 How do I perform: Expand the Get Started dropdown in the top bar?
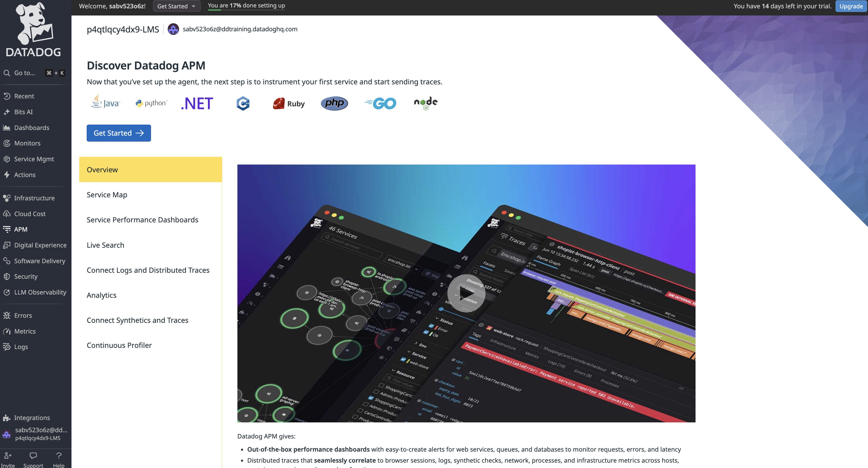click(177, 6)
